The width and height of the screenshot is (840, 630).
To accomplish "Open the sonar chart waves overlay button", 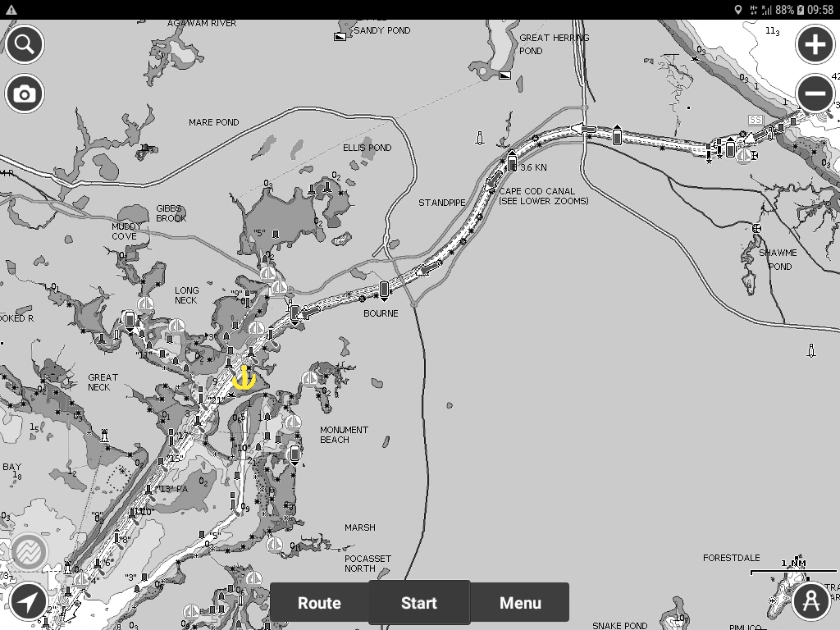I will pyautogui.click(x=29, y=552).
